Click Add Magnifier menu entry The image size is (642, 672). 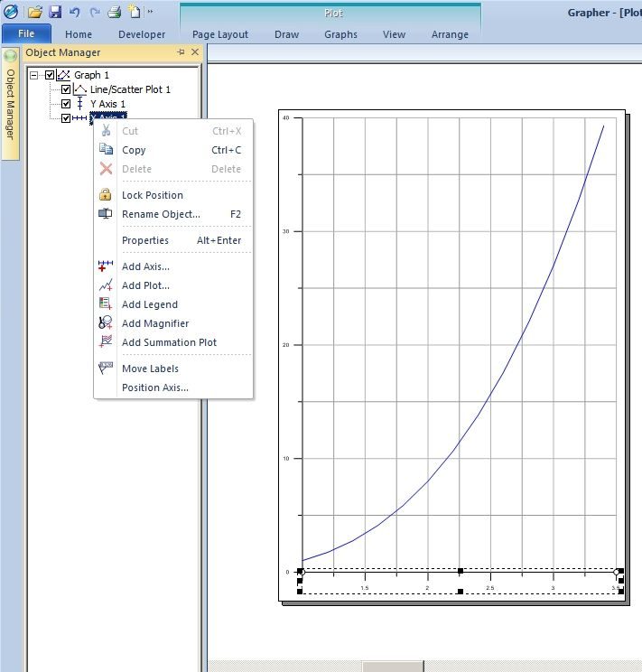coord(155,323)
